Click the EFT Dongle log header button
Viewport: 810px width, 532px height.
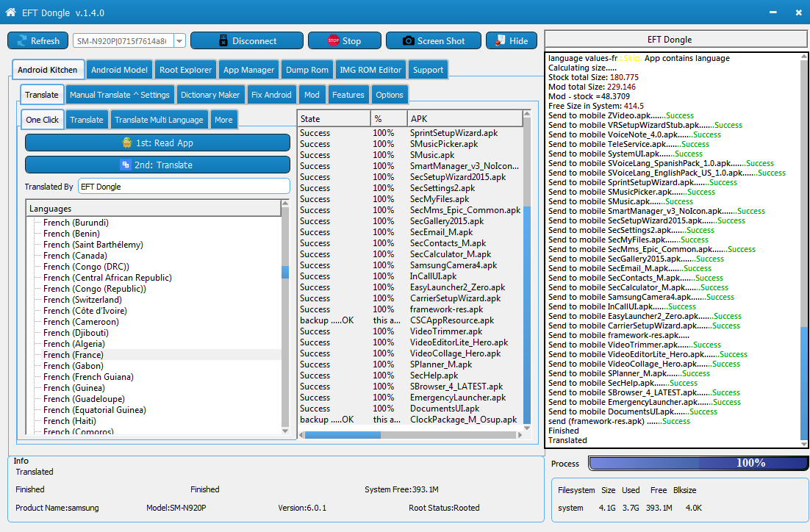point(676,40)
